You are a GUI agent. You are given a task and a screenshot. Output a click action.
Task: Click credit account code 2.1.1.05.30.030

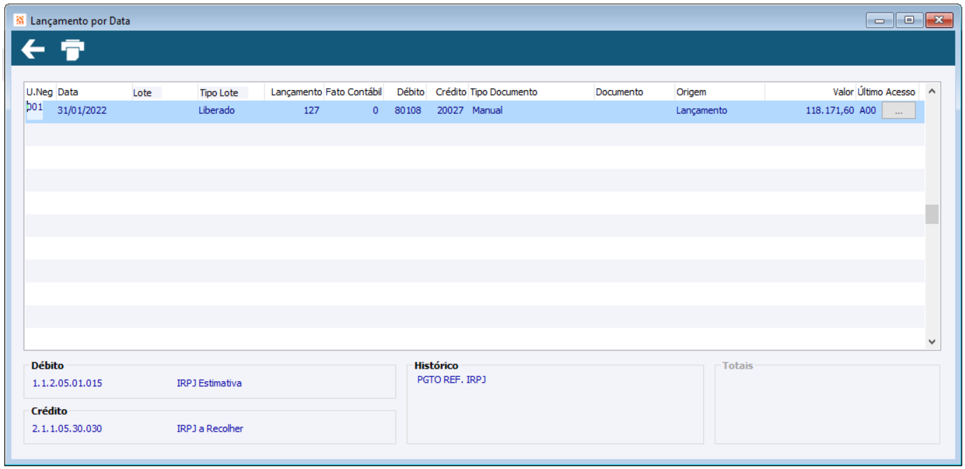point(67,428)
